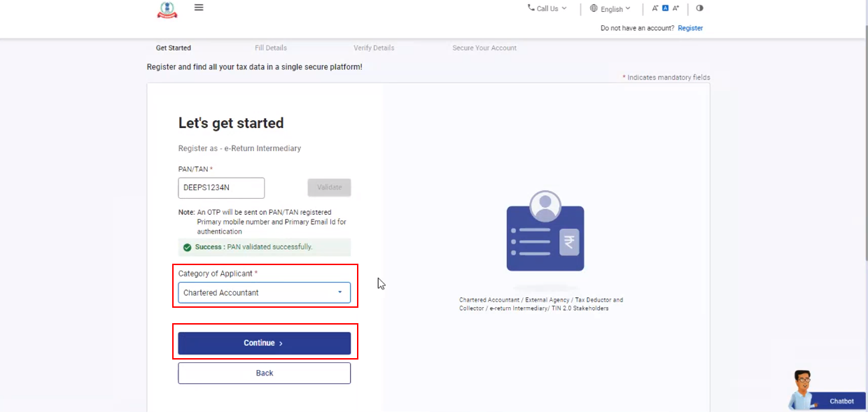
Task: Select the Verify Details step tab
Action: (x=374, y=48)
